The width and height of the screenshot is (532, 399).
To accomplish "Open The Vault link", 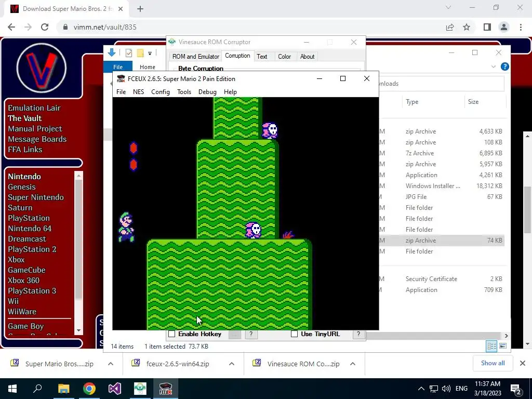I will point(25,118).
